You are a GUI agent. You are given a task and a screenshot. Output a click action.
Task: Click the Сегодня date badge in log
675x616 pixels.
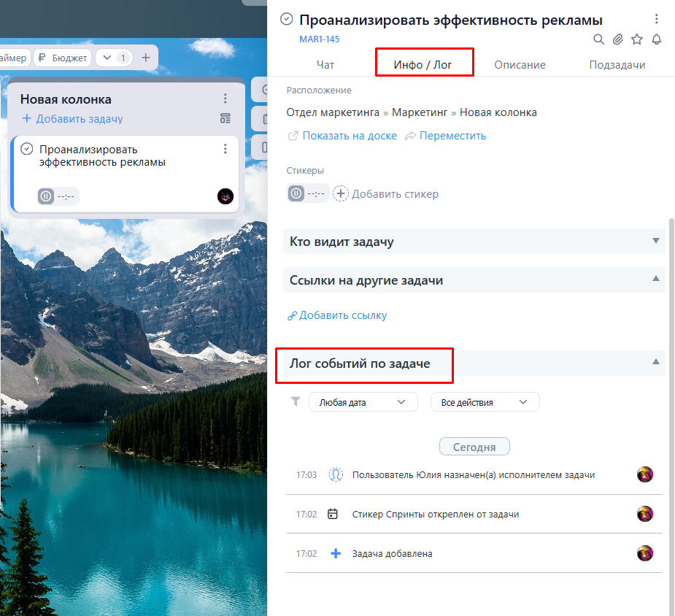[x=474, y=447]
